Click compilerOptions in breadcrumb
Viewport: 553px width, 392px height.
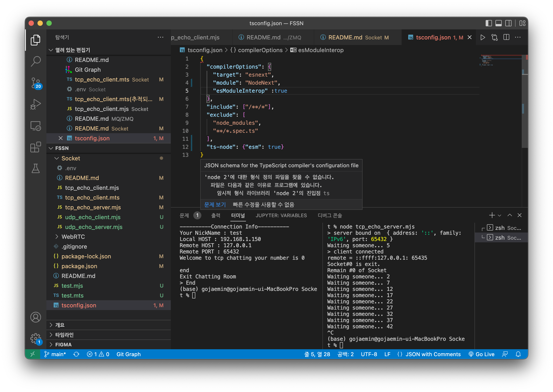point(260,50)
